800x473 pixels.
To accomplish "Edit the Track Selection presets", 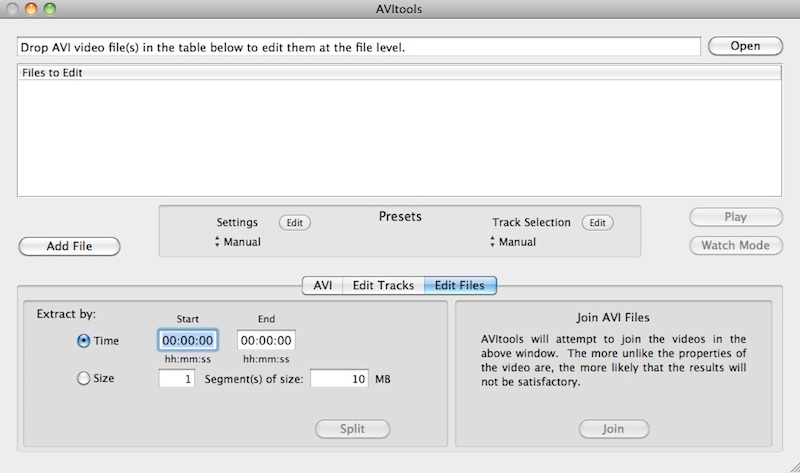I will (597, 223).
